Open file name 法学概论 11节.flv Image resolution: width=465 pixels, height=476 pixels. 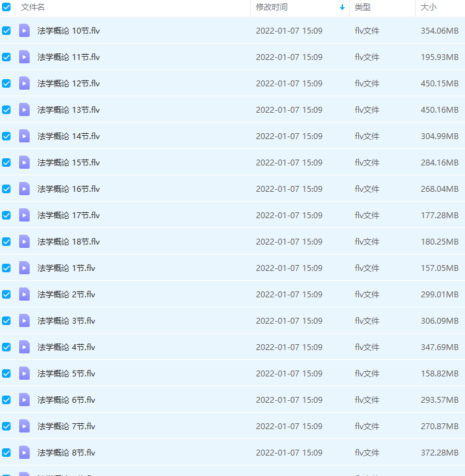[69, 57]
